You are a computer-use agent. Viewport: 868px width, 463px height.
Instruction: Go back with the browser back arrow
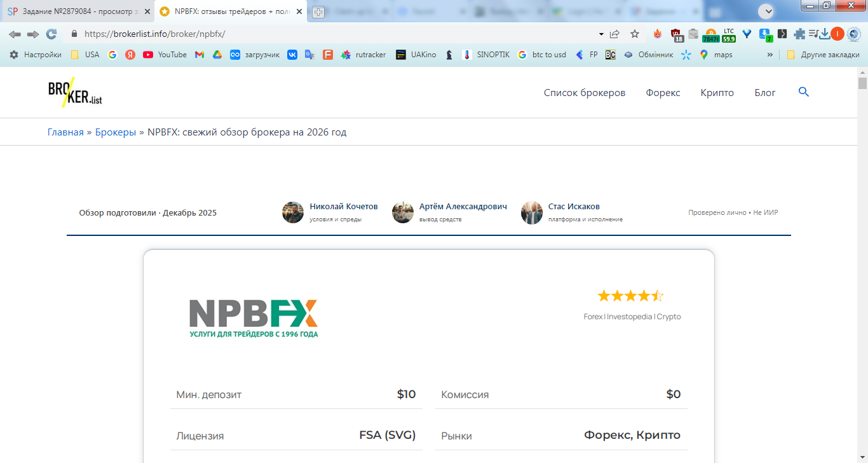(x=15, y=34)
